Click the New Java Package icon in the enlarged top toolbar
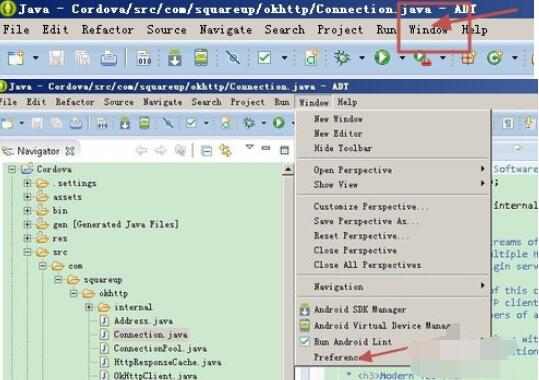539x380 pixels. point(469,58)
